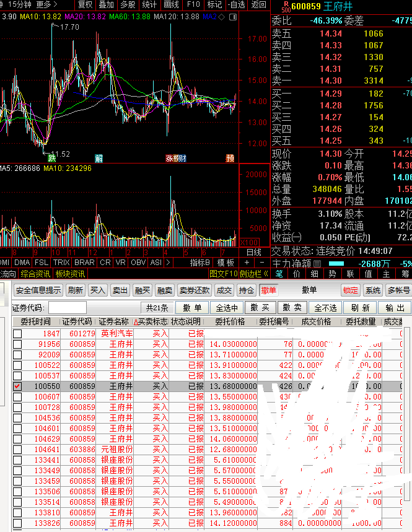Click the 图文F10 link

(224, 274)
